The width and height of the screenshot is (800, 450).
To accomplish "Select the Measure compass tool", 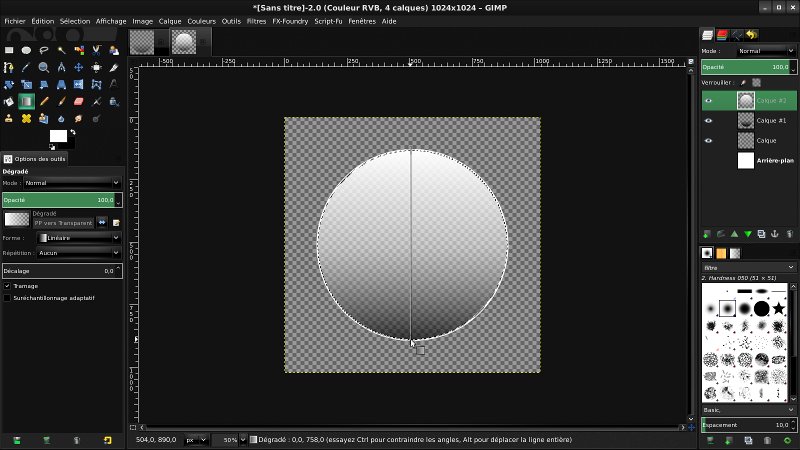I will point(61,67).
